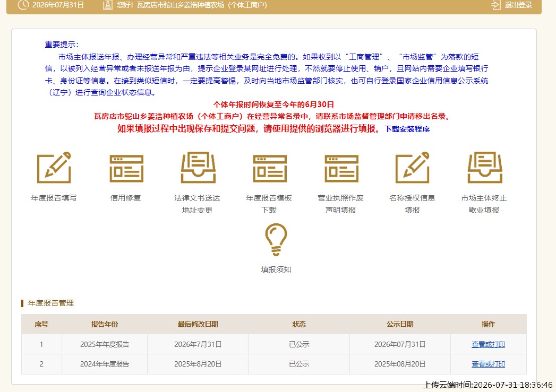The height and width of the screenshot is (392, 556).
Task: Click the 名称授权信息填报 icon
Action: tap(413, 168)
